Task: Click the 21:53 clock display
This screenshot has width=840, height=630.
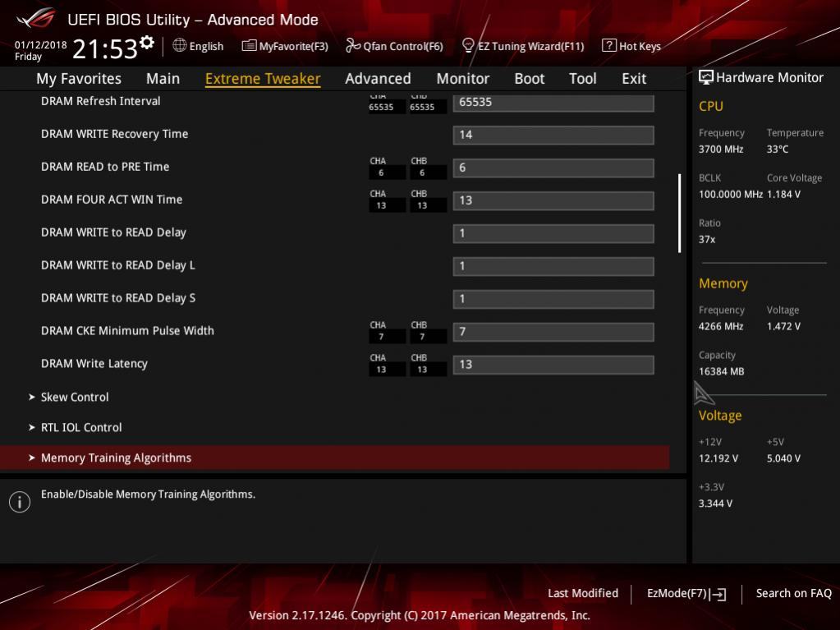Action: [x=105, y=49]
